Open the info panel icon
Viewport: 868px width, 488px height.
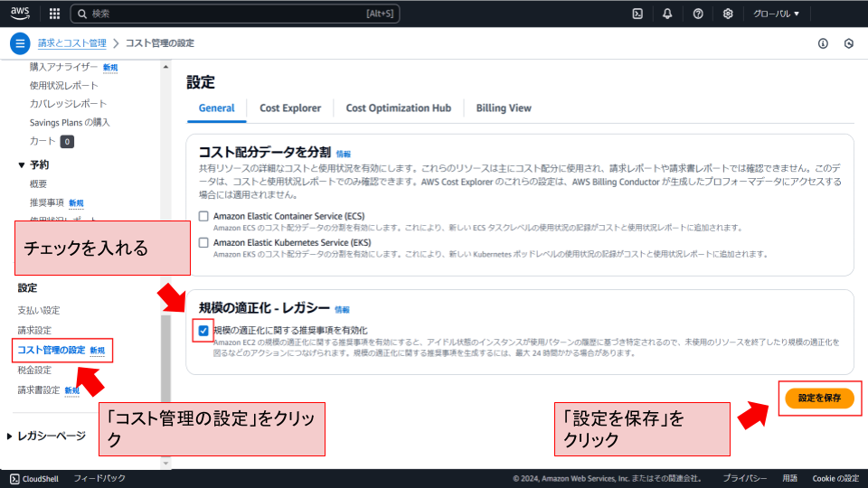823,43
